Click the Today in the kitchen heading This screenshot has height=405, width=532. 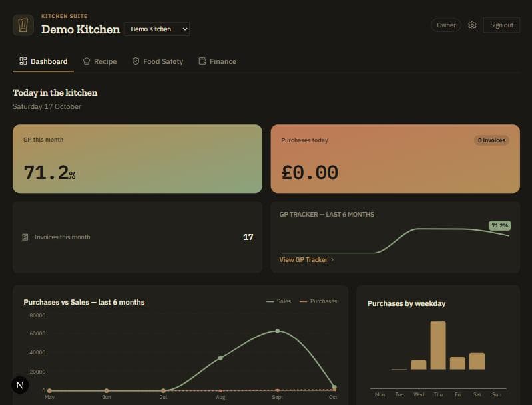pos(55,93)
